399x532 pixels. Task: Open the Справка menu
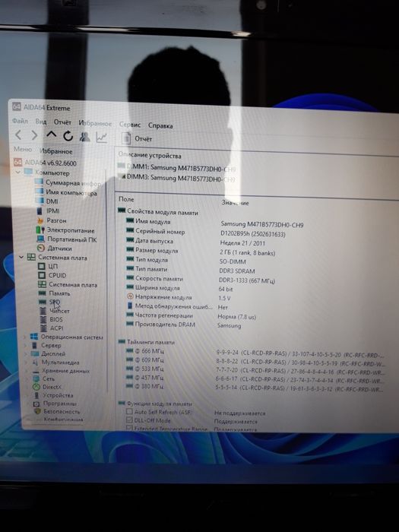pyautogui.click(x=160, y=125)
